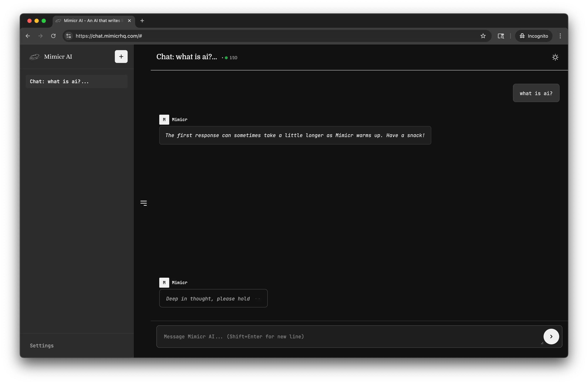Screen dimensions: 588x384
Task: Click 'Chat: what is ai?...' header title
Action: [x=186, y=57]
